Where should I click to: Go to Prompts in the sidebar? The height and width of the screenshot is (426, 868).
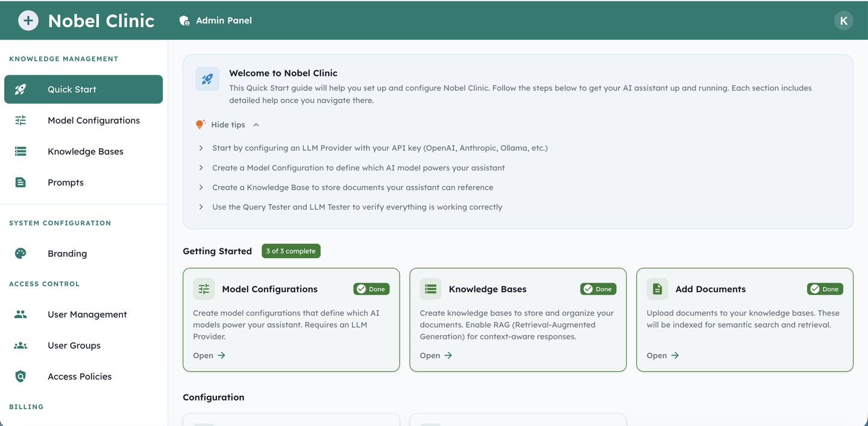coord(83,183)
